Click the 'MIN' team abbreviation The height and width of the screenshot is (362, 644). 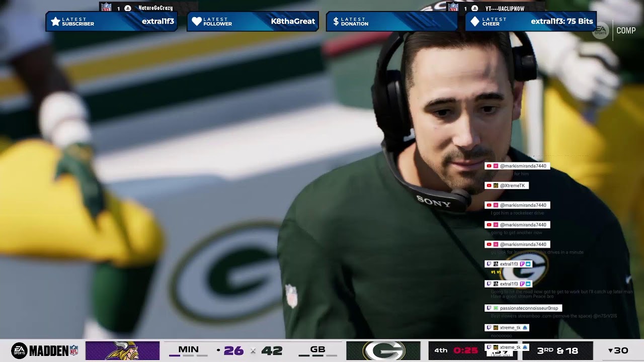pyautogui.click(x=188, y=349)
